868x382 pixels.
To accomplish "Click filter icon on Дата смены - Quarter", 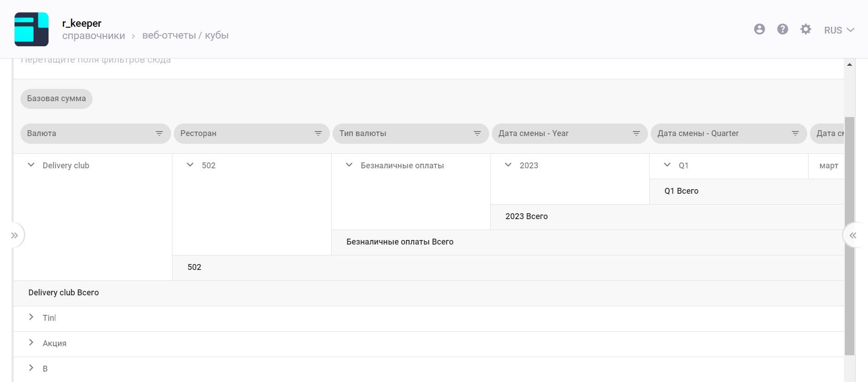I will pos(795,133).
